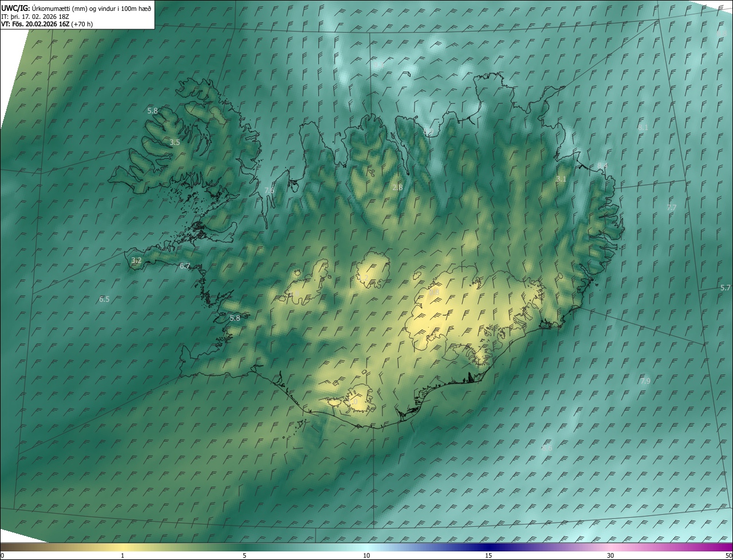Screen dimensions: 733x560
Task: Click the color scale tick labeled 1
Action: coord(123,555)
